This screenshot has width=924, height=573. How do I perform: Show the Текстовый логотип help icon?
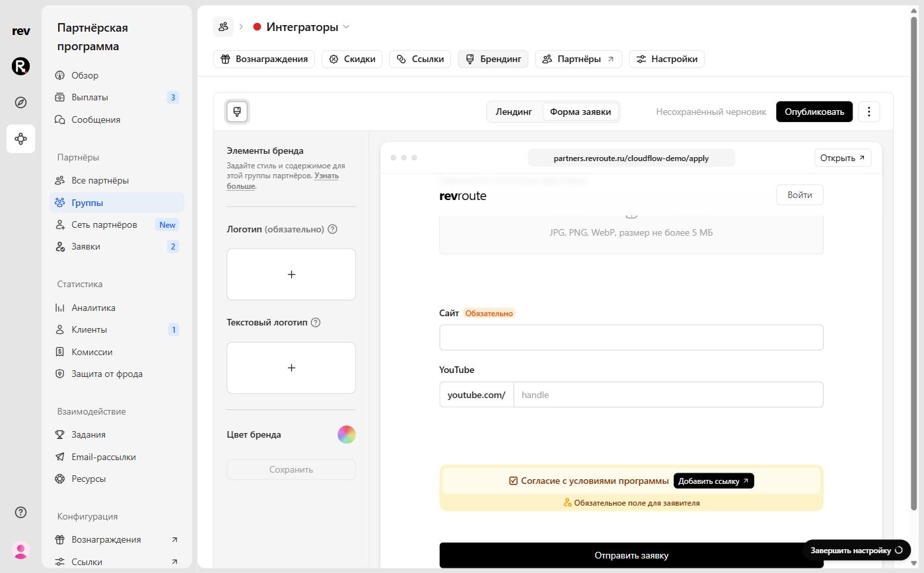pyautogui.click(x=315, y=322)
